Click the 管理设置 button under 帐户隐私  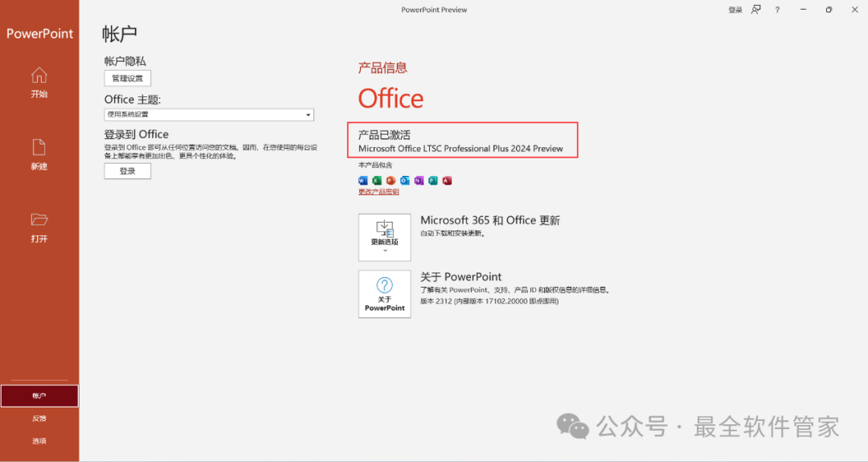click(x=127, y=78)
